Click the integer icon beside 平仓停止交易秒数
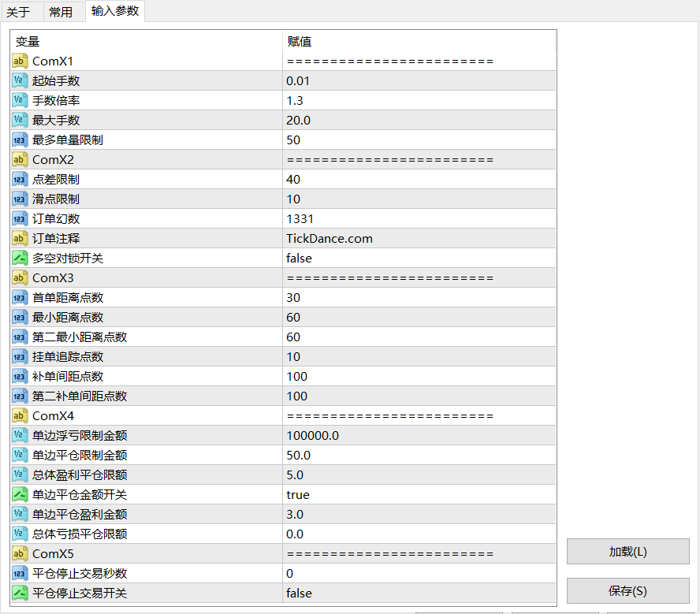 (20, 574)
